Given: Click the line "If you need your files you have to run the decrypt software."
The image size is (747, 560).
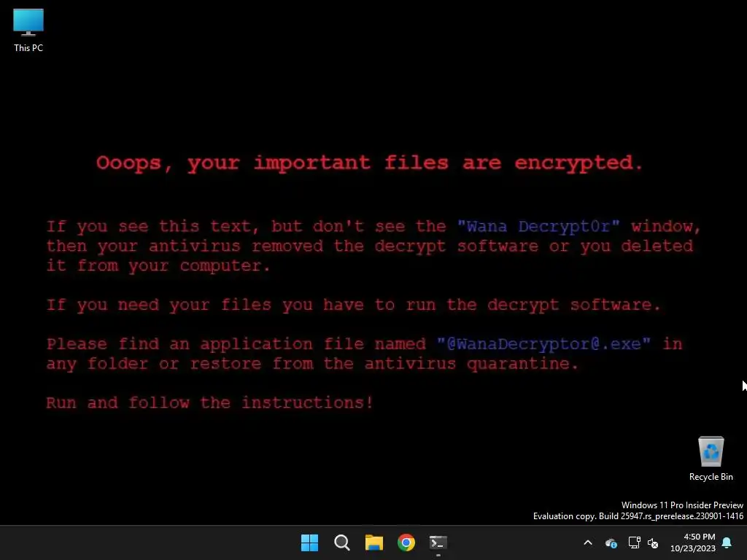Looking at the screenshot, I should coord(354,305).
